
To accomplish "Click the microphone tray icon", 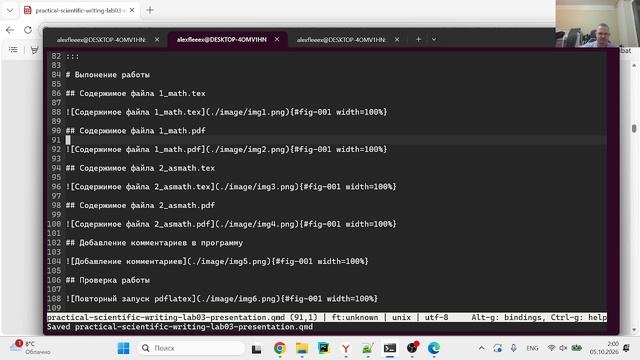I will [513, 348].
